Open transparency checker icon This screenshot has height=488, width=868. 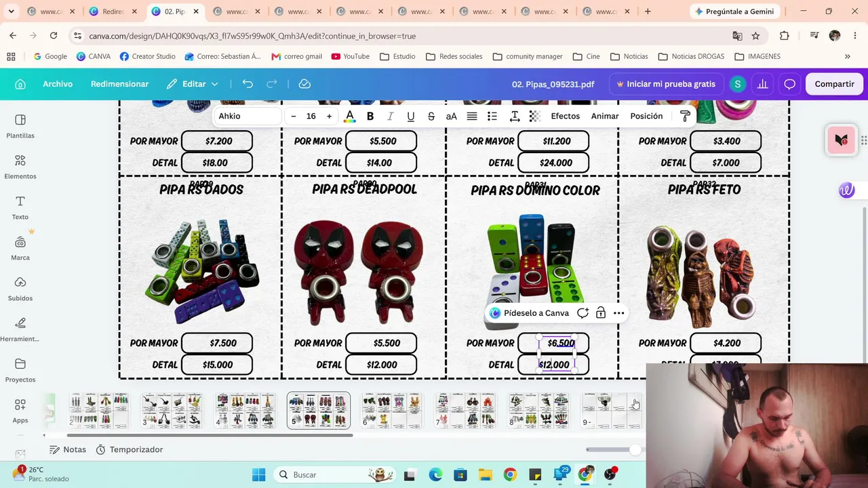click(x=535, y=117)
